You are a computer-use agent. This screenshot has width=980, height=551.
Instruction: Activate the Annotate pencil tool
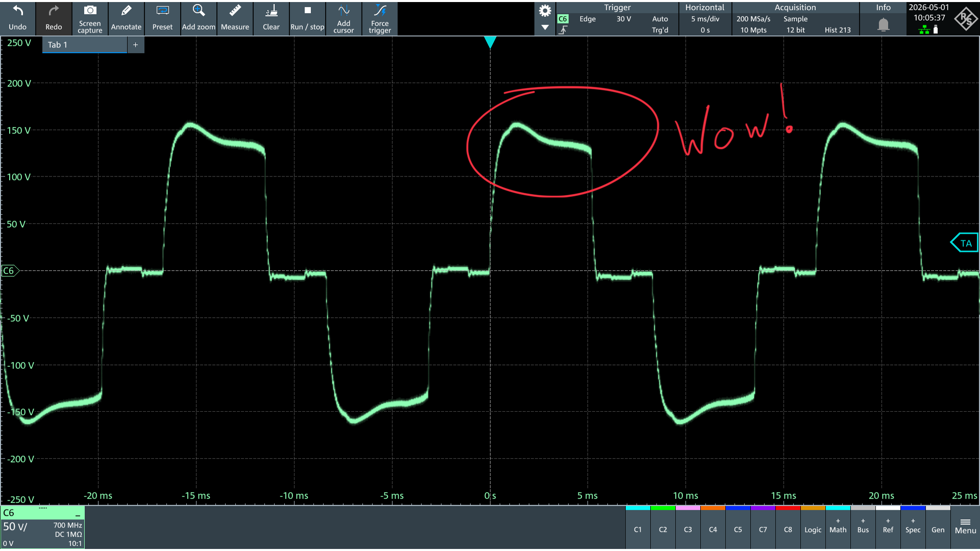[x=126, y=18]
